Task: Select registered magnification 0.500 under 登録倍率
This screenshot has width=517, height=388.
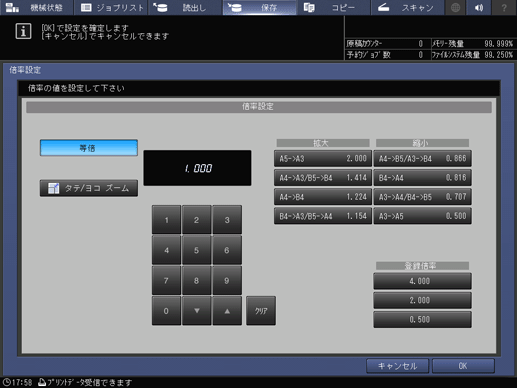Action: (422, 319)
